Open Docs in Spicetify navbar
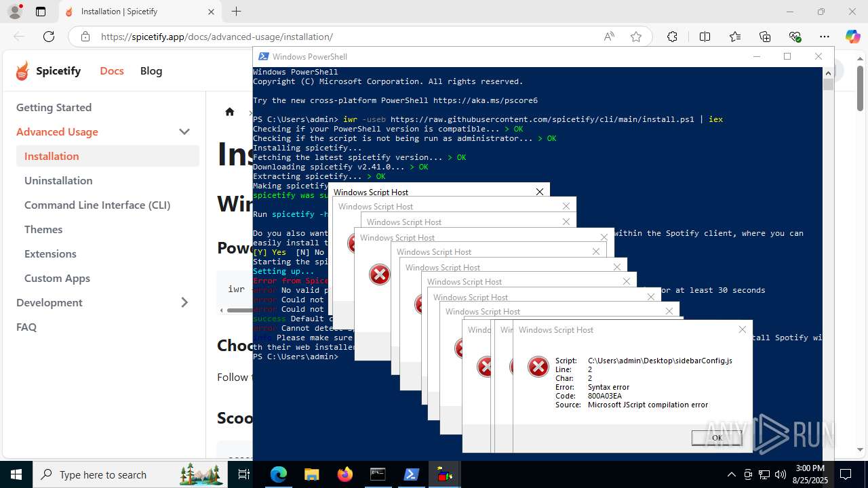The height and width of the screenshot is (488, 868). pyautogui.click(x=112, y=70)
